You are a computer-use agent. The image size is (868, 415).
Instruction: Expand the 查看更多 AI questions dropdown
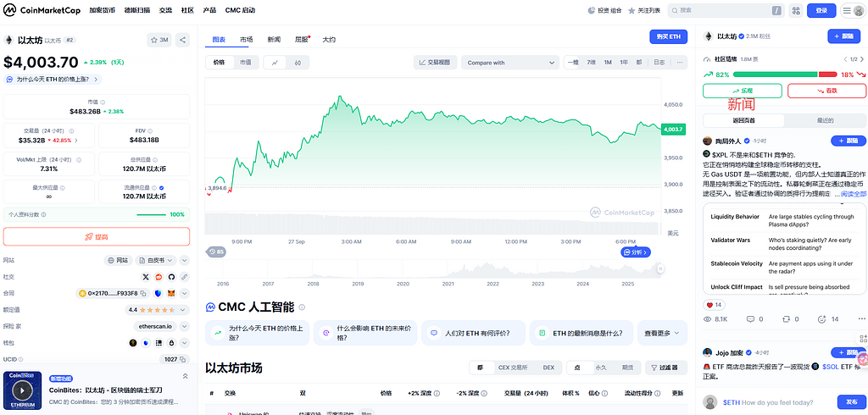coord(661,334)
